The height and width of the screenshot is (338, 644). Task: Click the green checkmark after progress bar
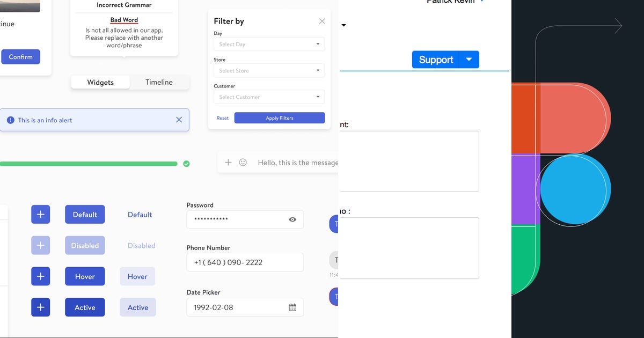(x=186, y=164)
